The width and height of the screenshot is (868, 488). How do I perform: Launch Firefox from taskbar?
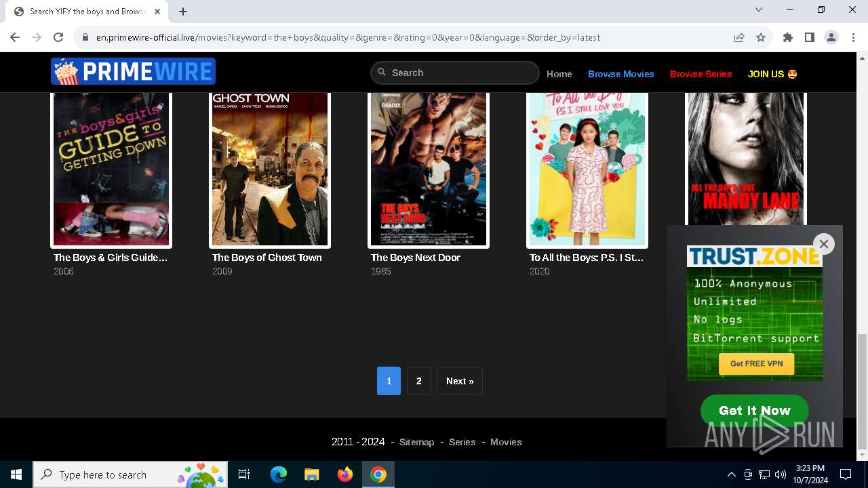(x=345, y=474)
